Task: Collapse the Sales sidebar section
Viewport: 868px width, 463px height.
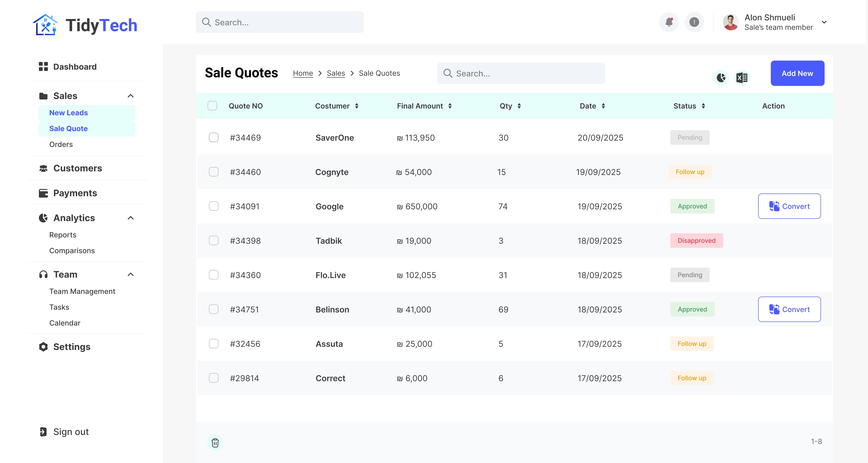Action: (x=131, y=96)
